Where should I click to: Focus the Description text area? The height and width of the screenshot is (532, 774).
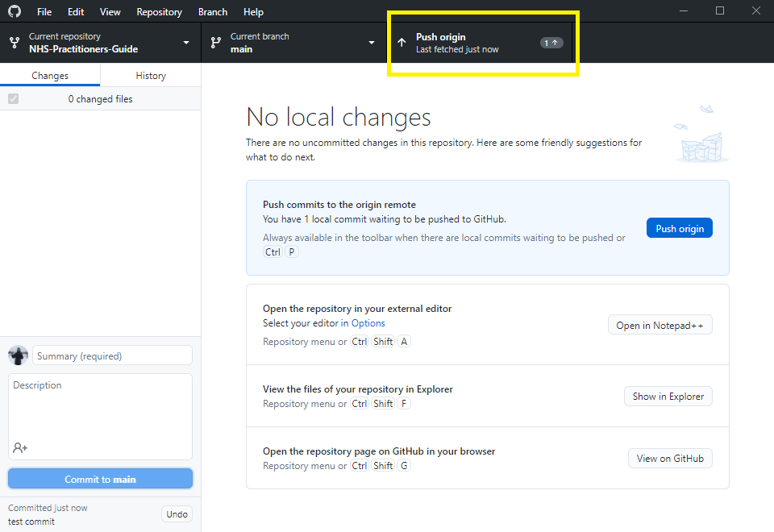pos(100,417)
